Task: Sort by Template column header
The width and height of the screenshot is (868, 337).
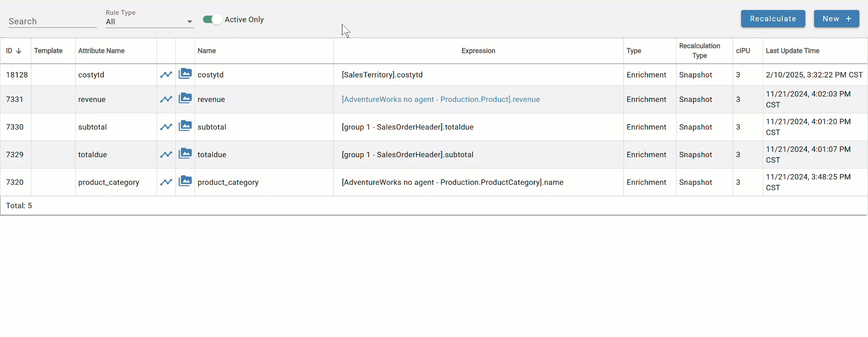Action: point(48,51)
